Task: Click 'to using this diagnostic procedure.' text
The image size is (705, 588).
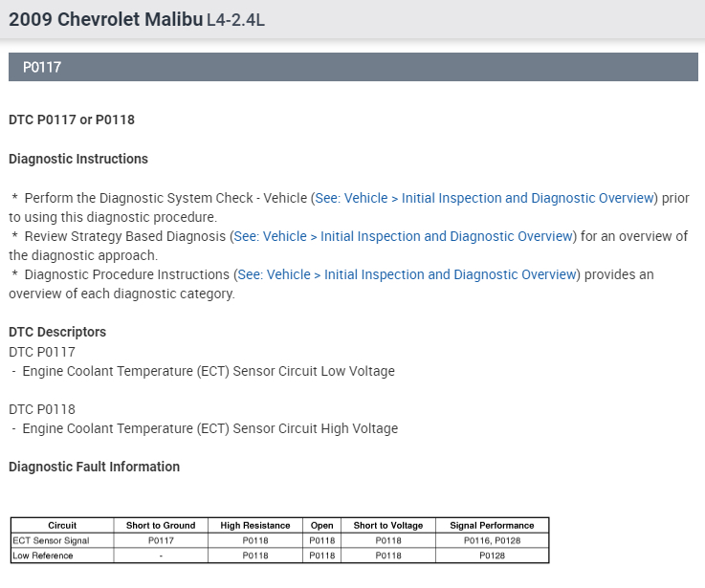Action: [x=113, y=217]
